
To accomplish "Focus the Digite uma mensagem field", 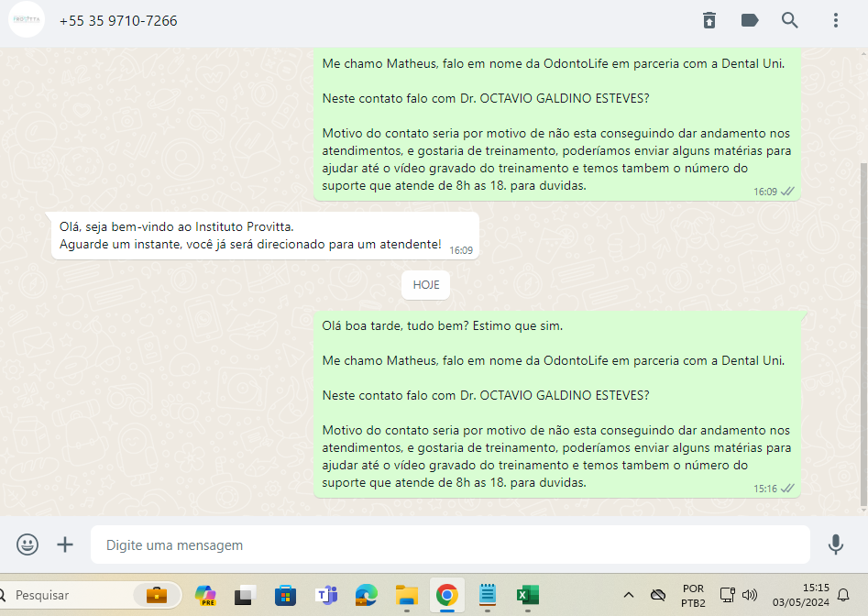I will (450, 544).
